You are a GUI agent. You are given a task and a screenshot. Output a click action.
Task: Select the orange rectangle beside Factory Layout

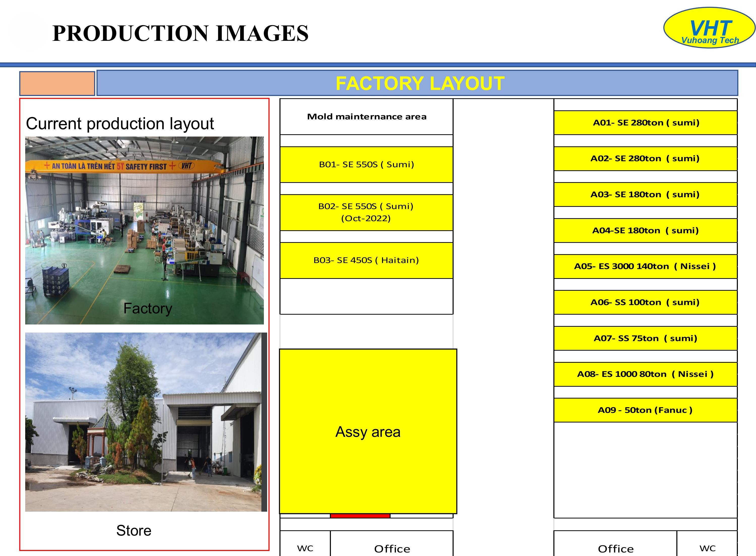[57, 83]
